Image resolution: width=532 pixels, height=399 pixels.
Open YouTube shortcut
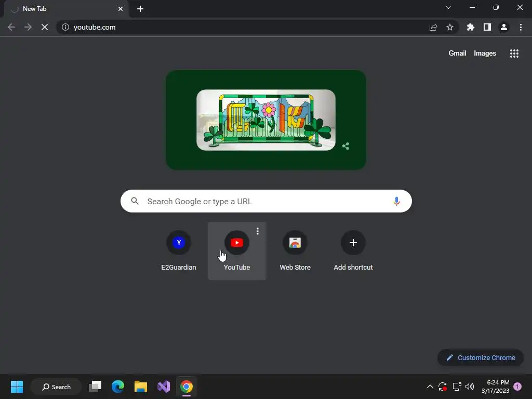click(237, 251)
